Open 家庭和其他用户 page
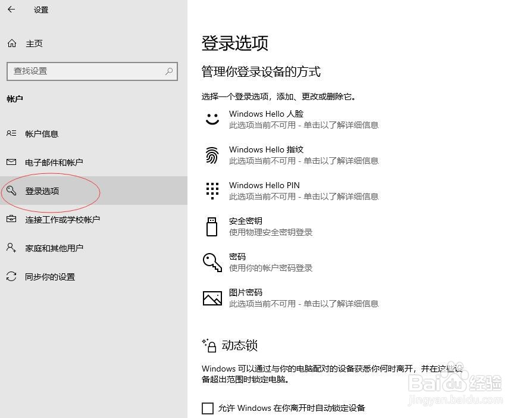Image resolution: width=532 pixels, height=418 pixels. click(93, 248)
